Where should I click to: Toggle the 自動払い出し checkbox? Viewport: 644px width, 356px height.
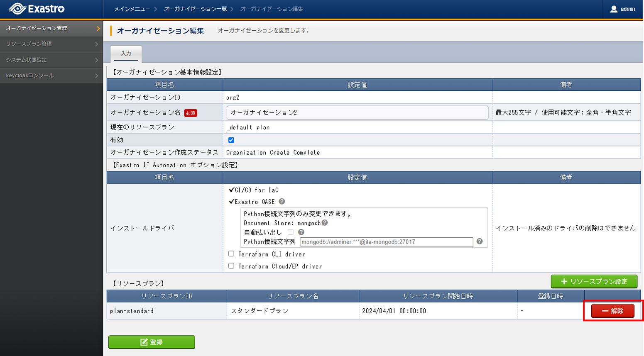(x=291, y=232)
